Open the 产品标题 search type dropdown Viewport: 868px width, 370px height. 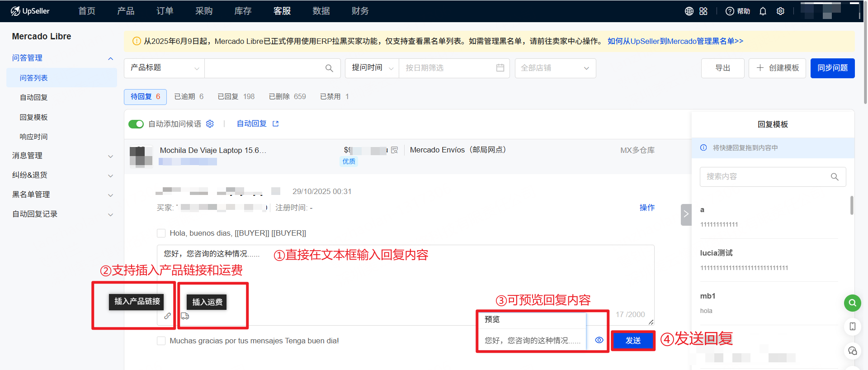(164, 68)
